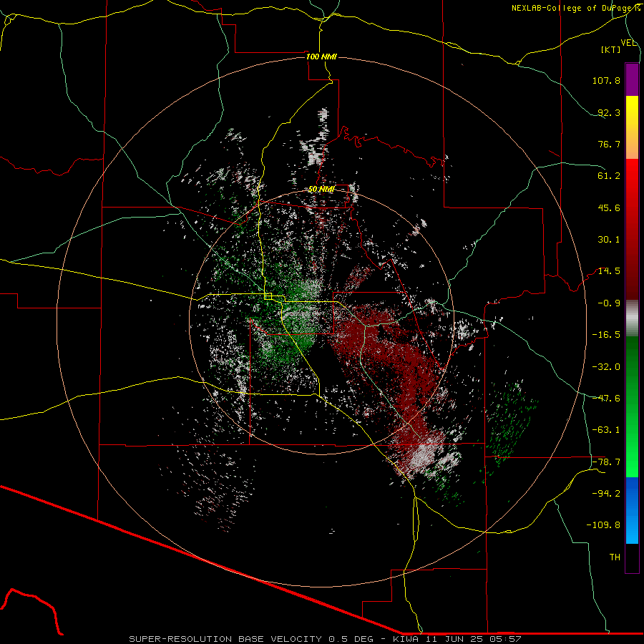Click the blue segment of velocity color bar
644x644 pixels.
(x=632, y=510)
